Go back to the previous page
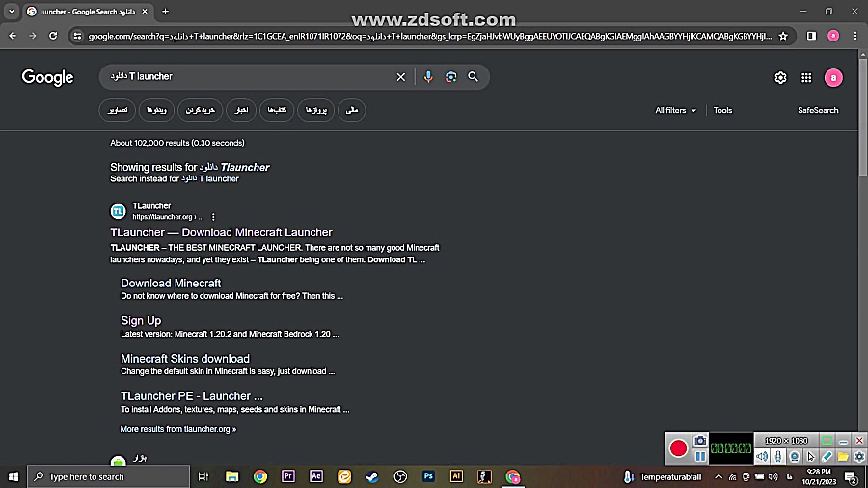The width and height of the screenshot is (868, 488). coord(13,36)
